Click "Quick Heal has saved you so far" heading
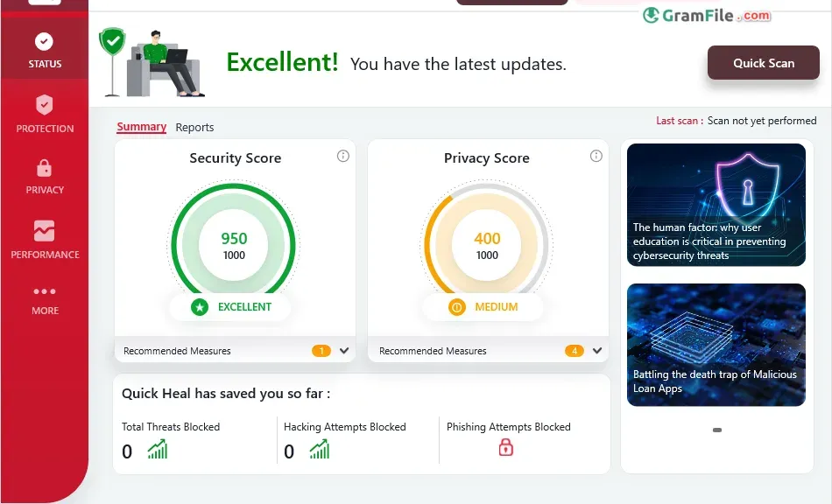The height and width of the screenshot is (504, 832). (226, 393)
